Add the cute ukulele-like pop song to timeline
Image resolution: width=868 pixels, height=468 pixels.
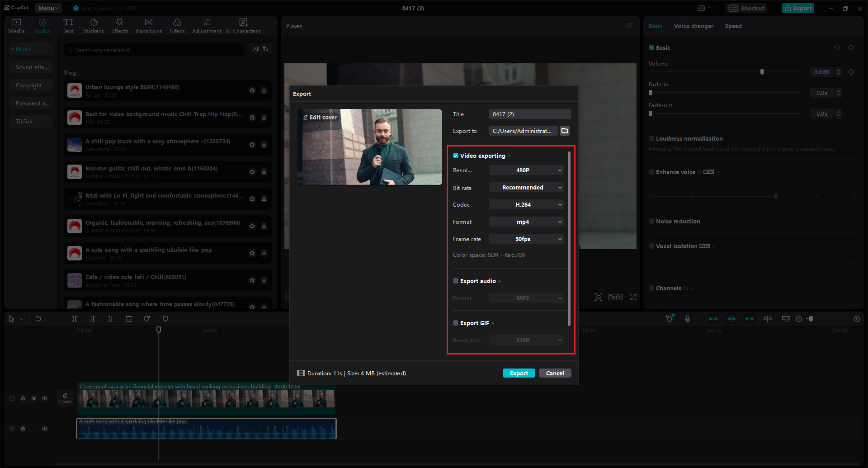click(x=264, y=253)
